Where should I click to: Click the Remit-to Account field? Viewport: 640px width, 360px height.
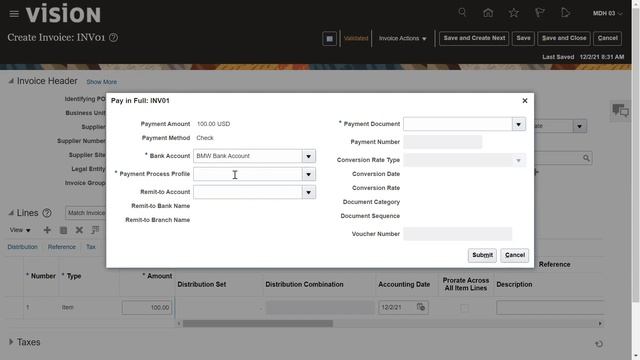(x=248, y=192)
